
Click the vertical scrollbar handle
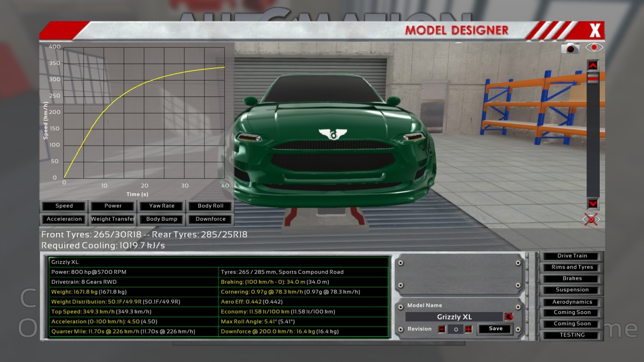pos(593,78)
